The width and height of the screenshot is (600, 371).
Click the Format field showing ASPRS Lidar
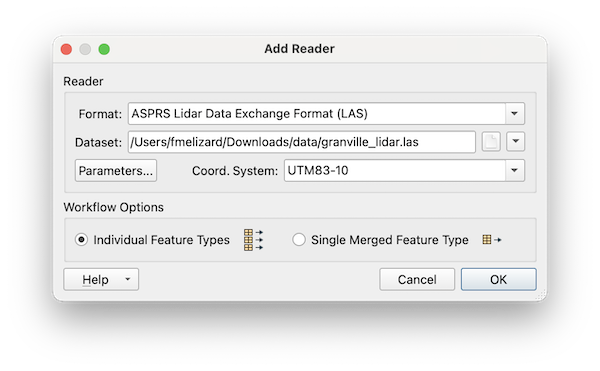(317, 114)
